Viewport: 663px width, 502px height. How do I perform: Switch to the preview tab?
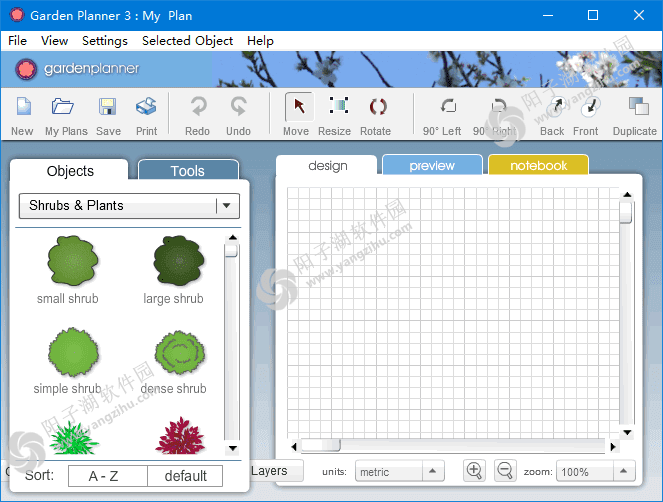click(x=432, y=165)
